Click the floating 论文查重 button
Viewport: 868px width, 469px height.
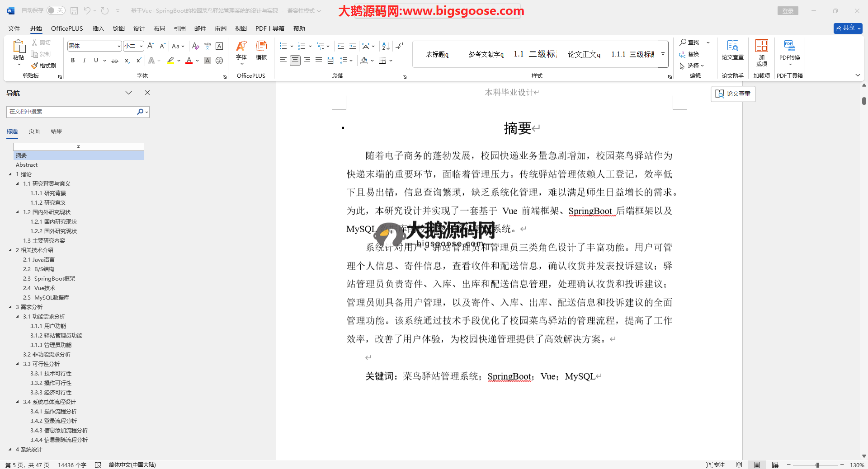point(733,94)
